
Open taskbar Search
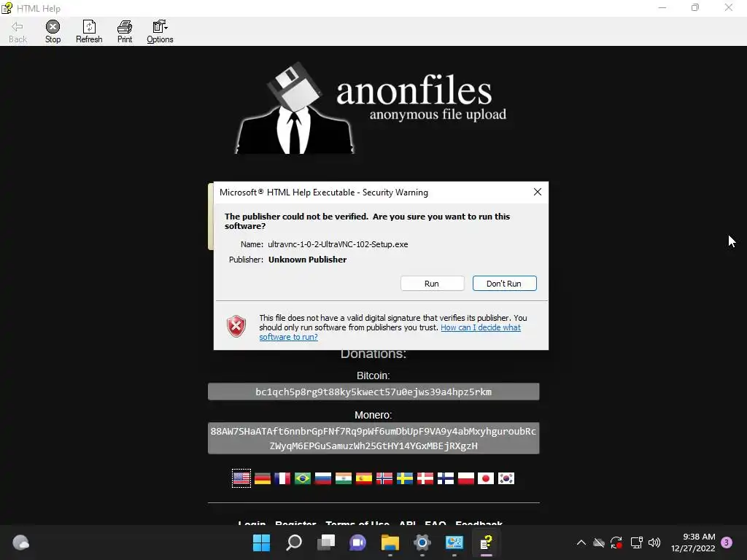click(x=293, y=542)
